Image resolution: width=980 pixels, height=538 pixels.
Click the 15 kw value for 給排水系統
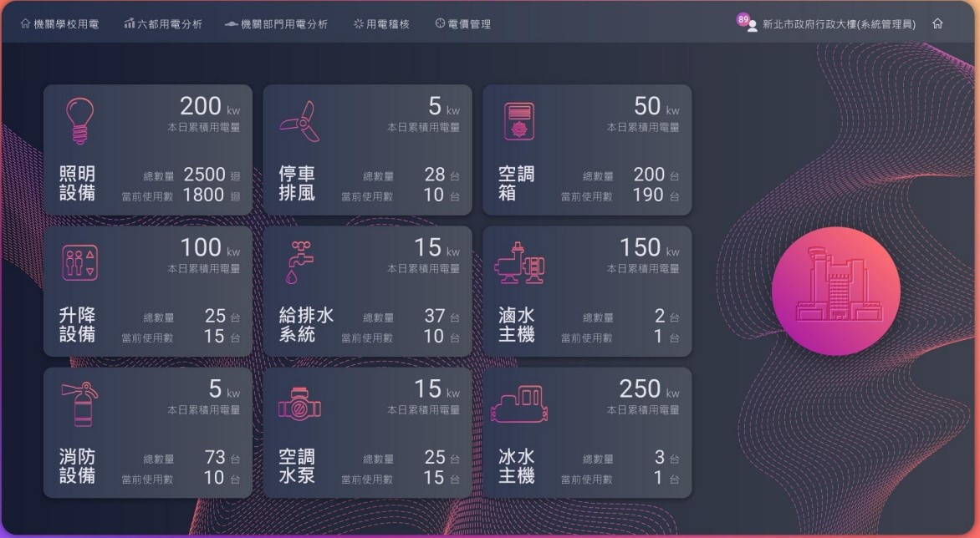(436, 248)
